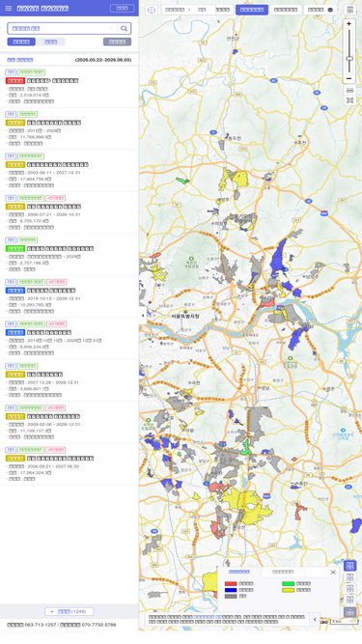Click the map zoom slider handle

[x=349, y=58]
